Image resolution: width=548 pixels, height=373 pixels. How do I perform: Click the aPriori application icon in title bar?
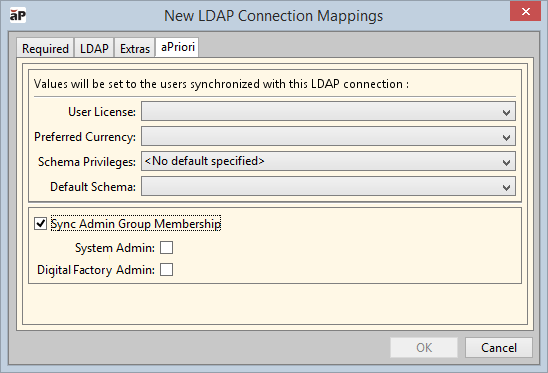(x=17, y=16)
